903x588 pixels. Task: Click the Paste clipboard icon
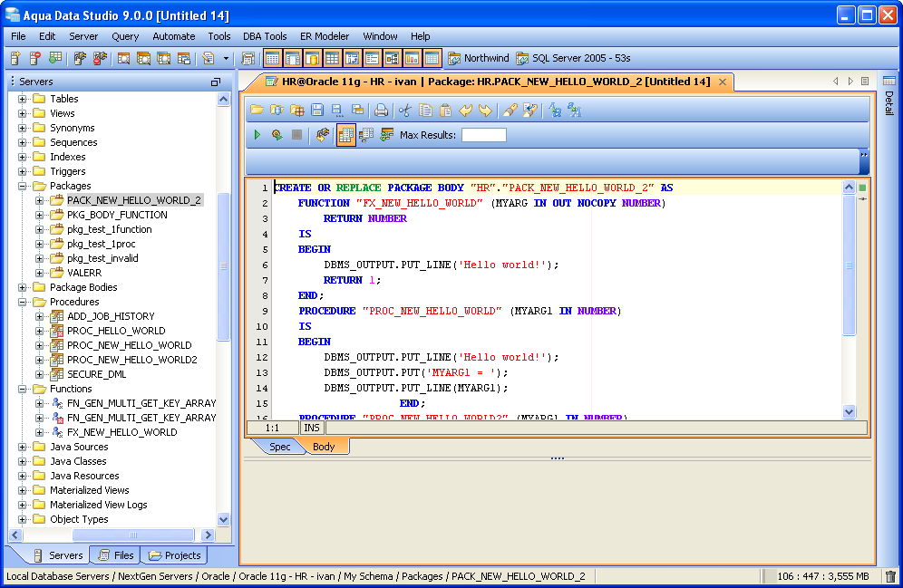coord(445,110)
